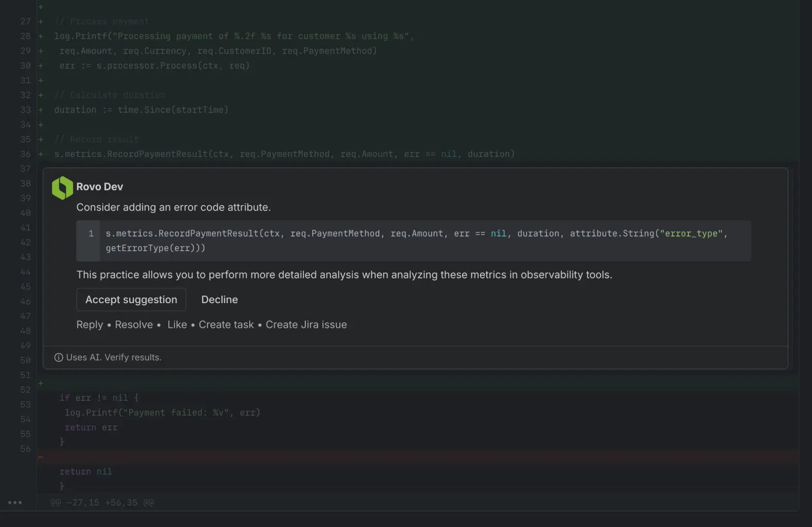812x527 pixels.
Task: Click the log.Printf Processing payment code line
Action: (234, 36)
